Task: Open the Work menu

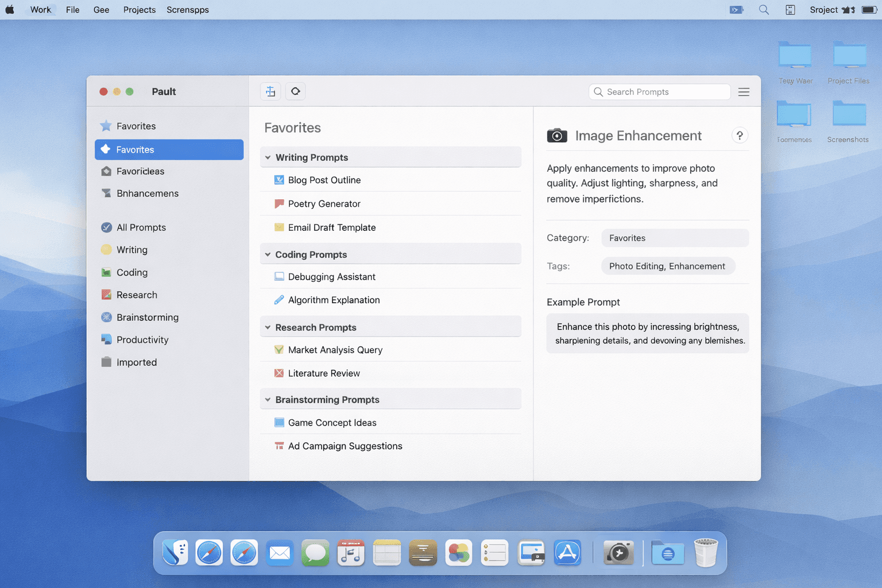Action: (41, 10)
